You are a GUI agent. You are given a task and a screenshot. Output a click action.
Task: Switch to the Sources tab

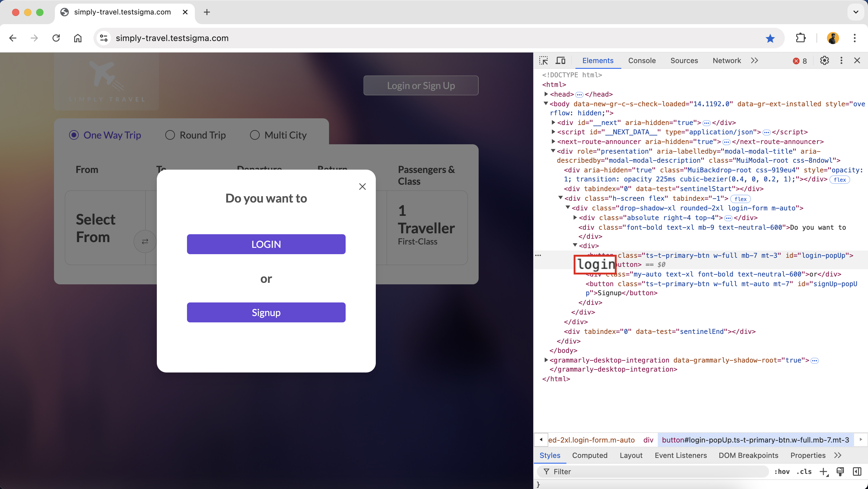[x=684, y=61]
